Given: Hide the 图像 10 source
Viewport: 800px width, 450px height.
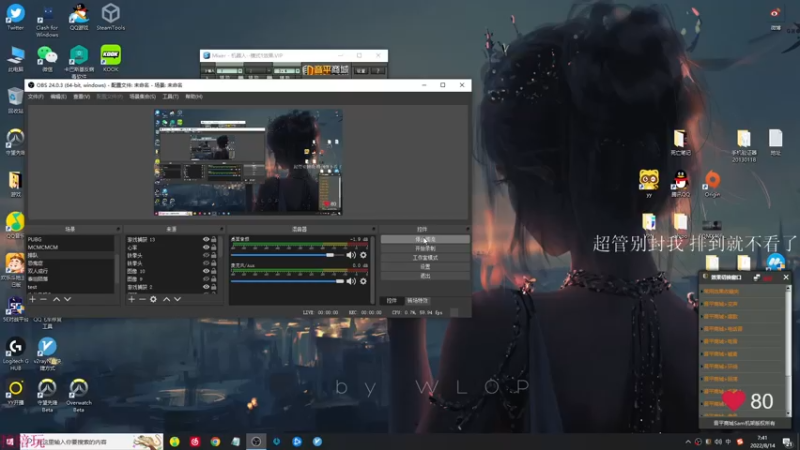Looking at the screenshot, I should 206,271.
